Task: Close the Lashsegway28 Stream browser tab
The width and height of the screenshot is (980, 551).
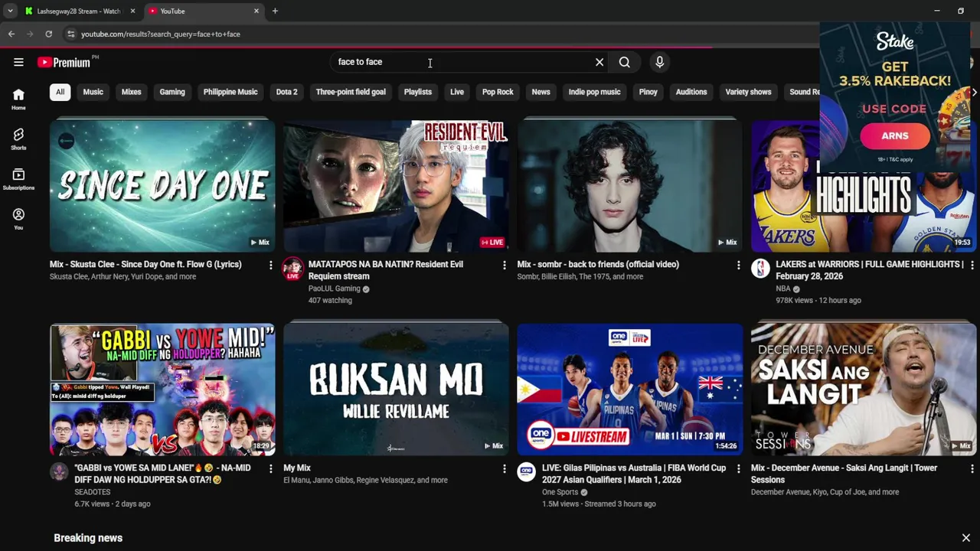Action: pyautogui.click(x=132, y=11)
